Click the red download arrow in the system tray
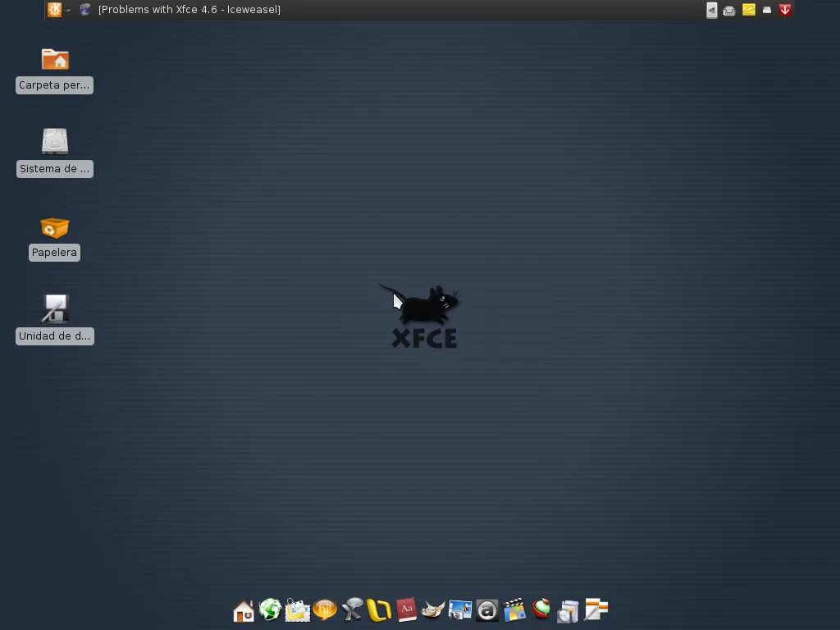The height and width of the screenshot is (630, 840). click(784, 10)
